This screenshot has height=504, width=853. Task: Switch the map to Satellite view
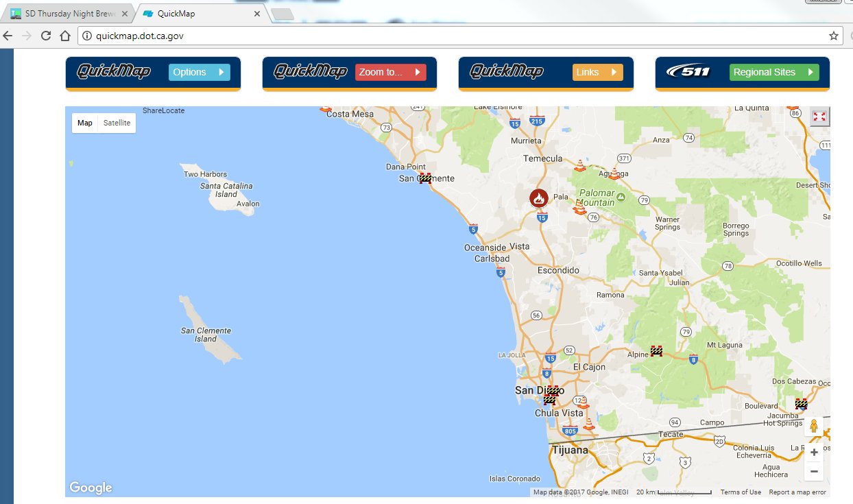tap(117, 123)
